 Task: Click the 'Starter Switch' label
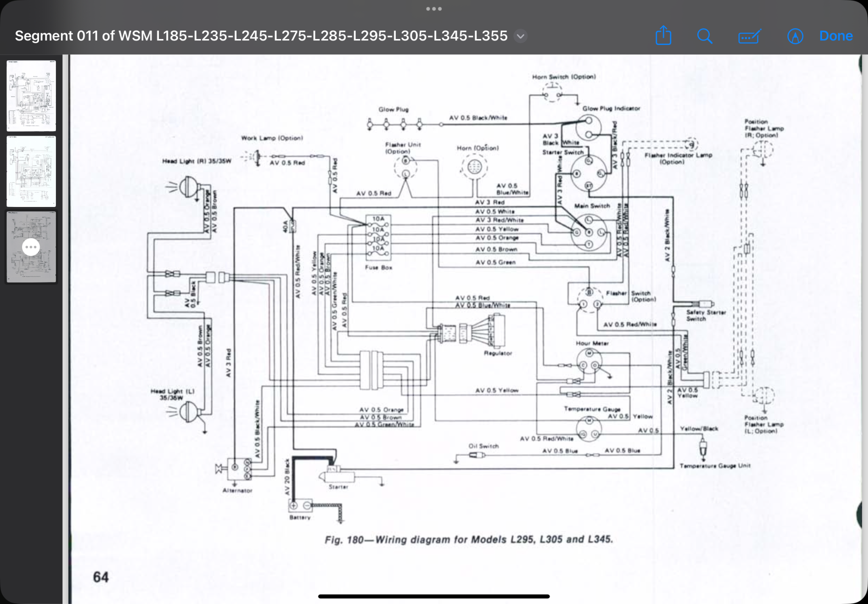[563, 152]
